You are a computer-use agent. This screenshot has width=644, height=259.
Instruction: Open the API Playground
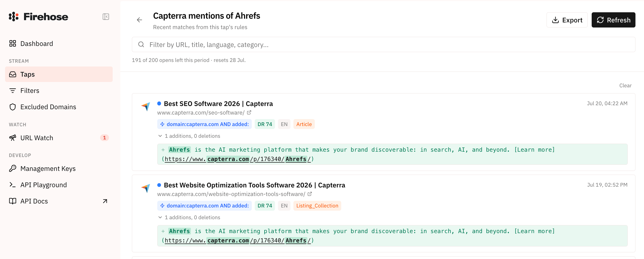tap(59, 185)
